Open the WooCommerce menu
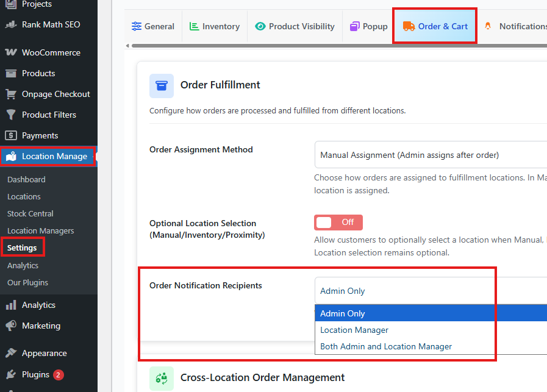Screen dimensions: 547x392 49,52
